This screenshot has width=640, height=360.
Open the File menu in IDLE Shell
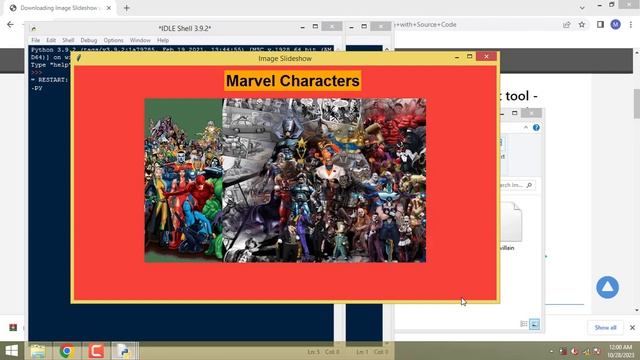tap(36, 40)
